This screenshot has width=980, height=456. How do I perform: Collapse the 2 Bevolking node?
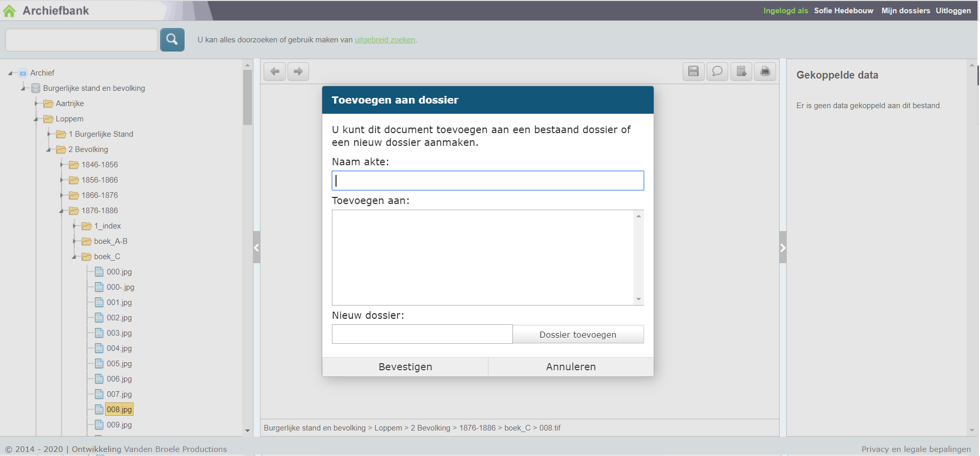[x=49, y=150]
